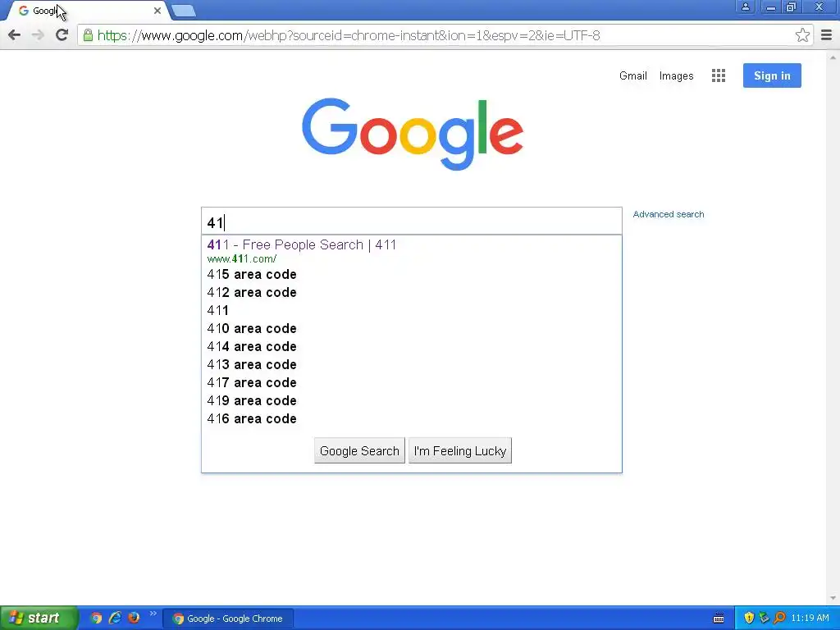Expand the quick launch overflow chevron
This screenshot has height=630, width=840.
pos(153,614)
